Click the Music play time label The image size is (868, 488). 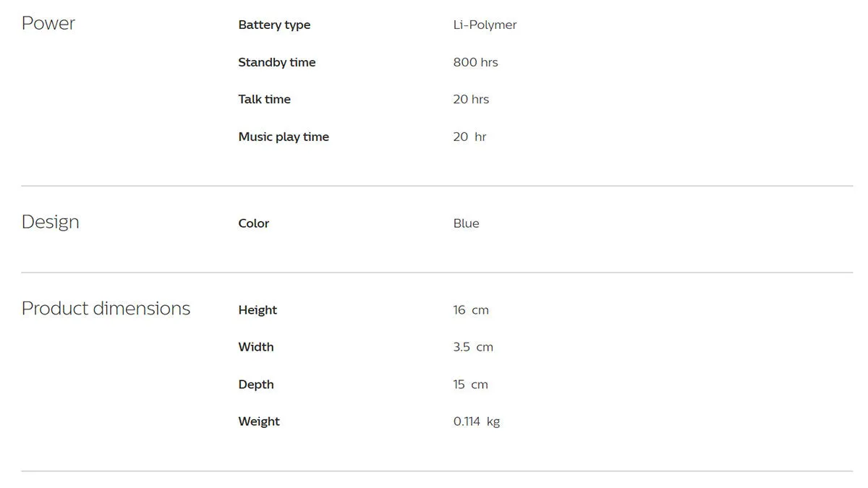[284, 137]
